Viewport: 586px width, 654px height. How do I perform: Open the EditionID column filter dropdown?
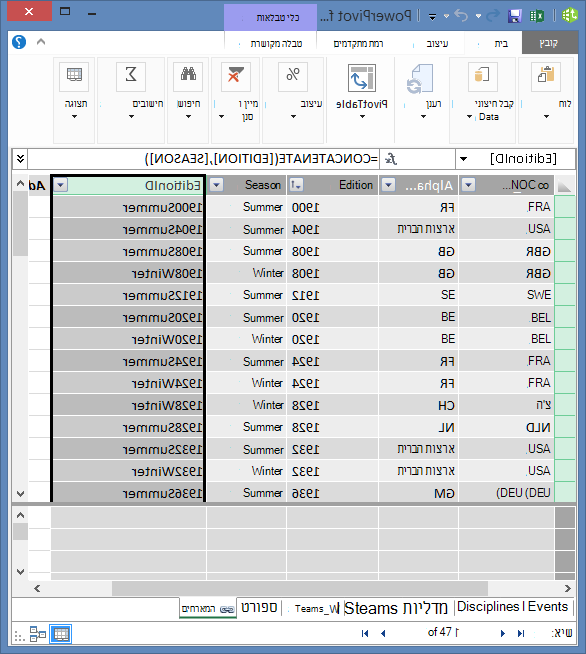[x=60, y=185]
